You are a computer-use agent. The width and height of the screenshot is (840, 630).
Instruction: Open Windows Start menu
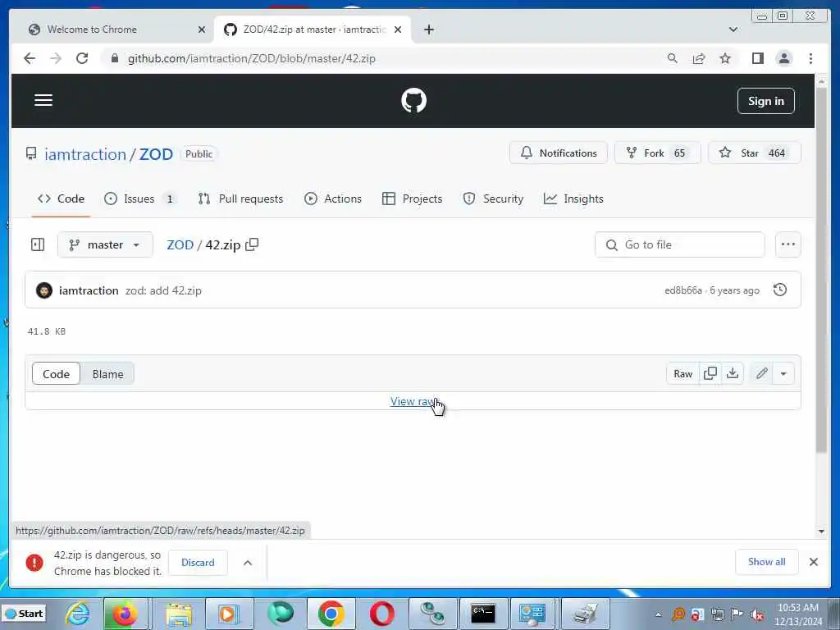tap(24, 614)
